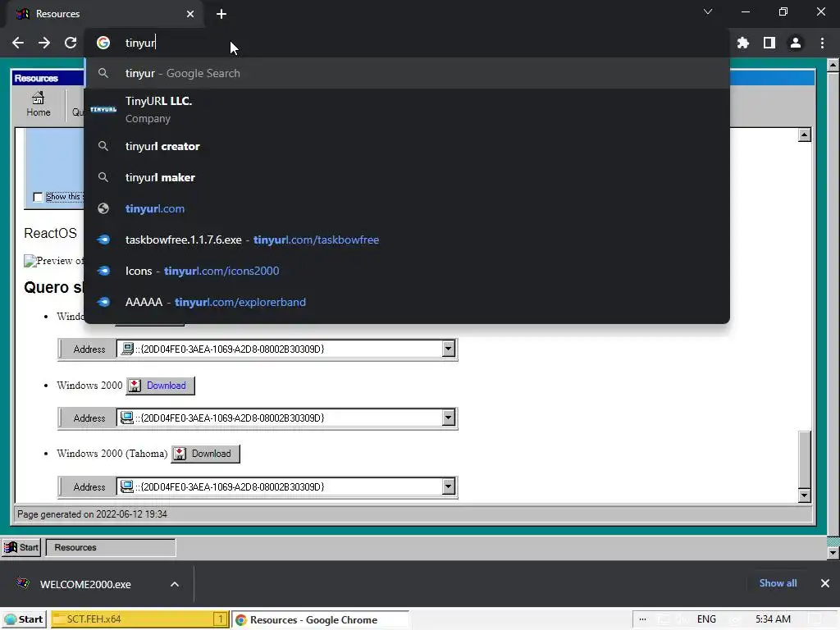Viewport: 840px width, 630px height.
Task: Expand the first Address combo box dropdown
Action: (449, 349)
